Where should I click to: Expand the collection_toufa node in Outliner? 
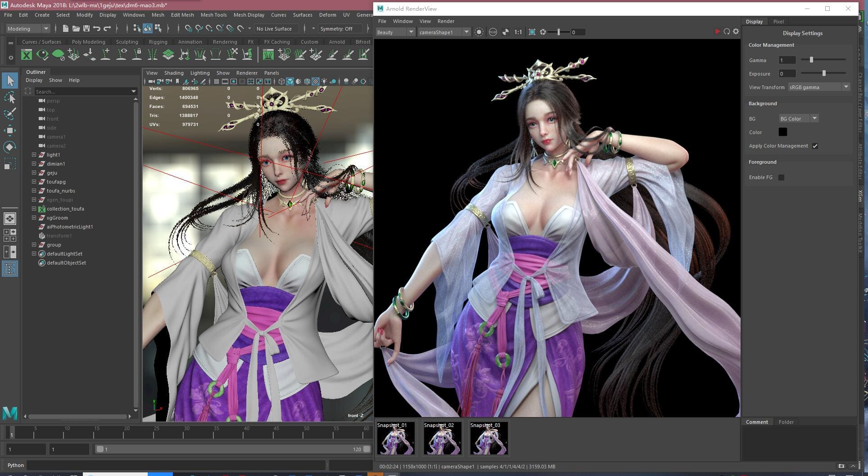click(34, 209)
